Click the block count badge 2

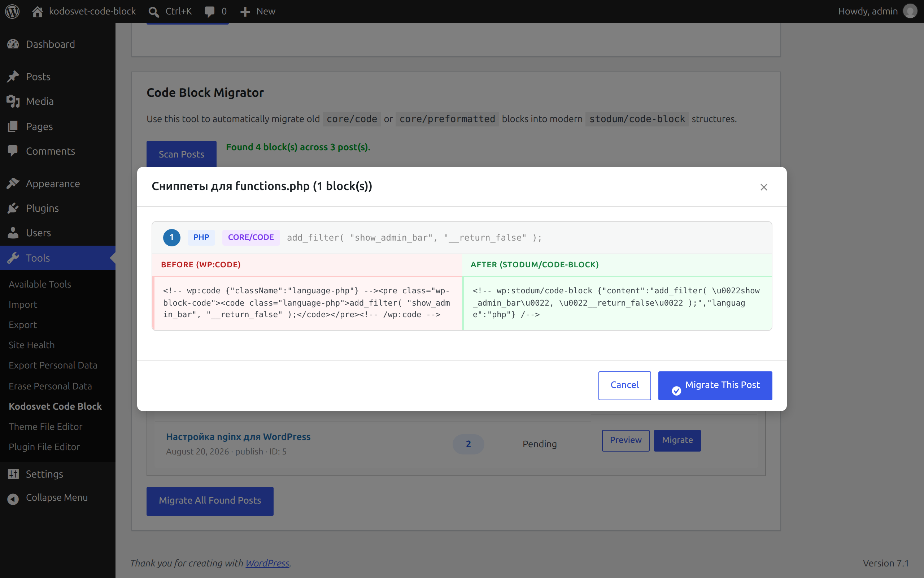click(468, 444)
